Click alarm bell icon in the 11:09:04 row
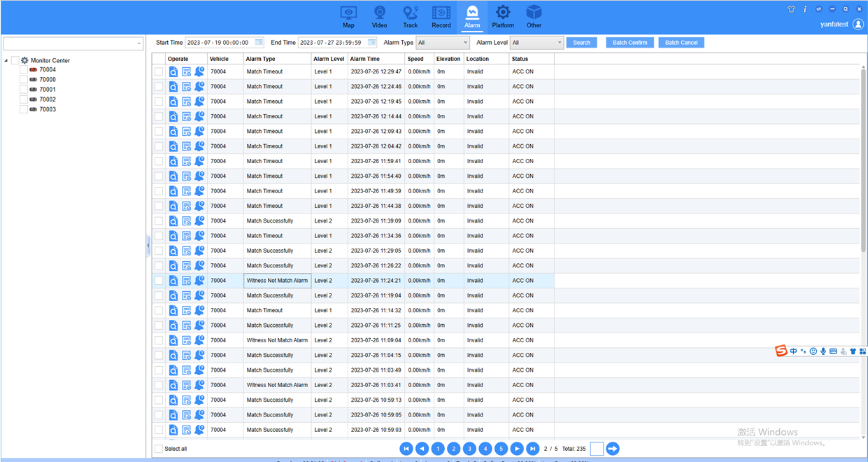Image resolution: width=868 pixels, height=462 pixels. pyautogui.click(x=199, y=340)
